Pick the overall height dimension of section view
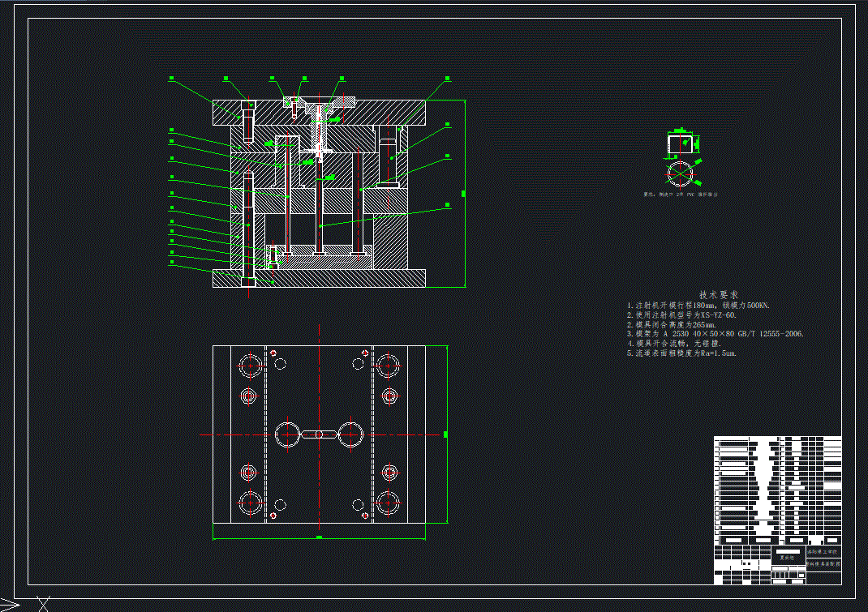 click(x=464, y=194)
